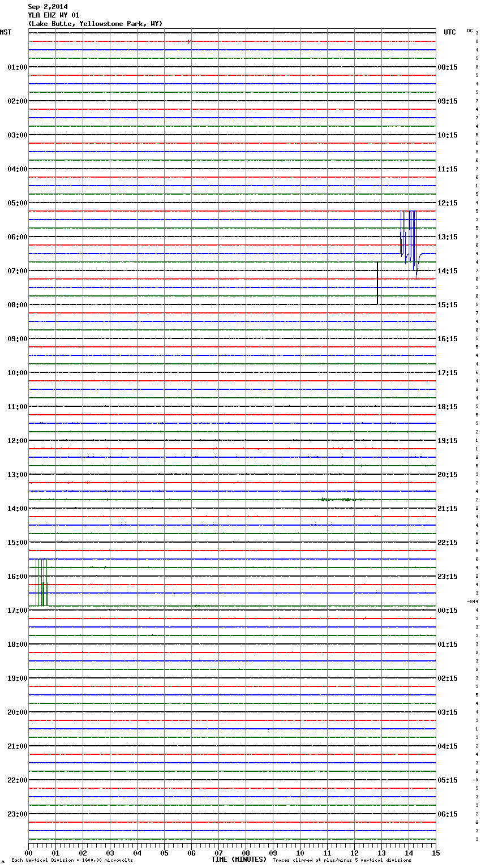
Task: Click the 23:15 UTC time label
Action: (448, 577)
